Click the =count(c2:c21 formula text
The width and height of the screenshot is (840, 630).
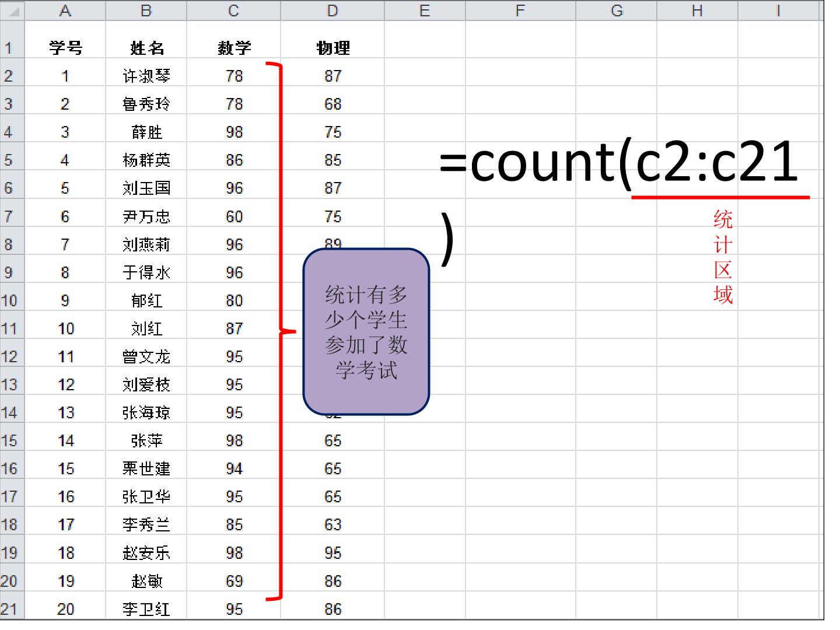click(619, 161)
